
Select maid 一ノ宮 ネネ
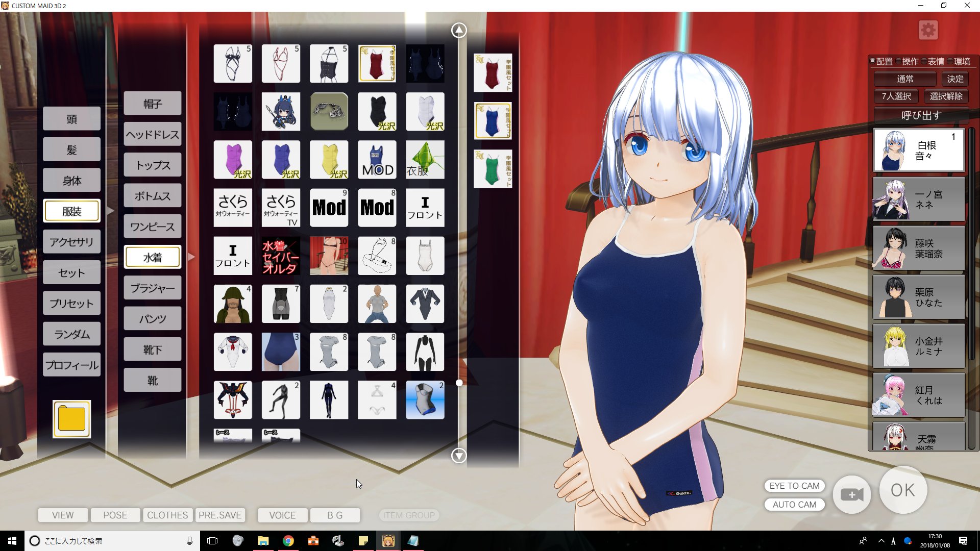coord(919,199)
